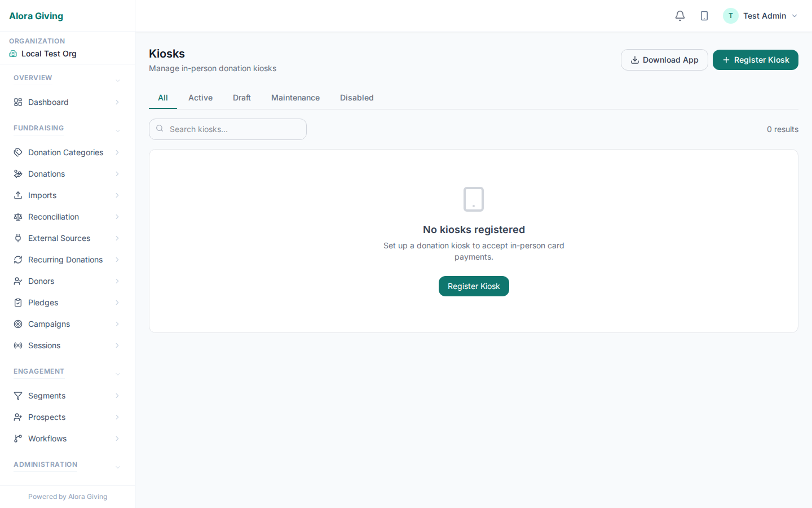Open the Powered by Alora Giving link
812x508 pixels.
67,496
